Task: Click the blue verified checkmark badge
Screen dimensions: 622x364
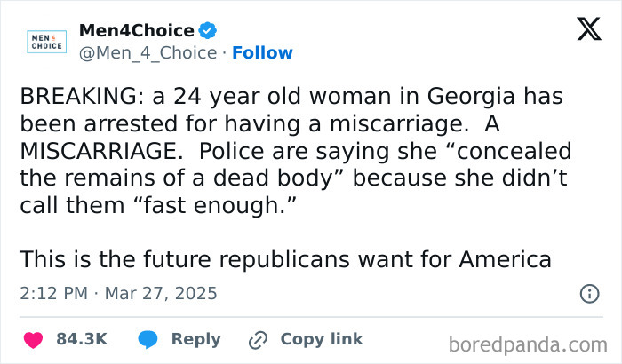Action: click(x=207, y=31)
